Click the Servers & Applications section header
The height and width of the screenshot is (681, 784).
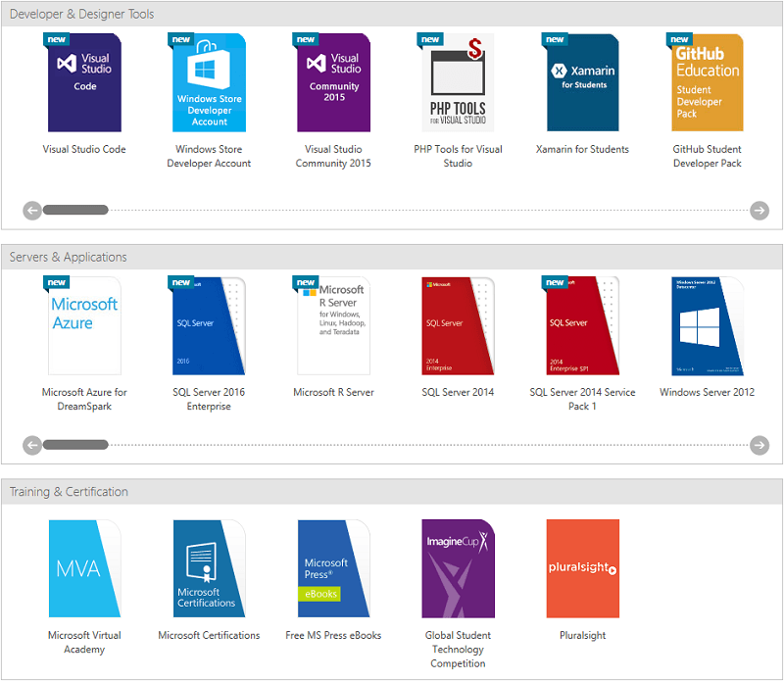point(392,257)
